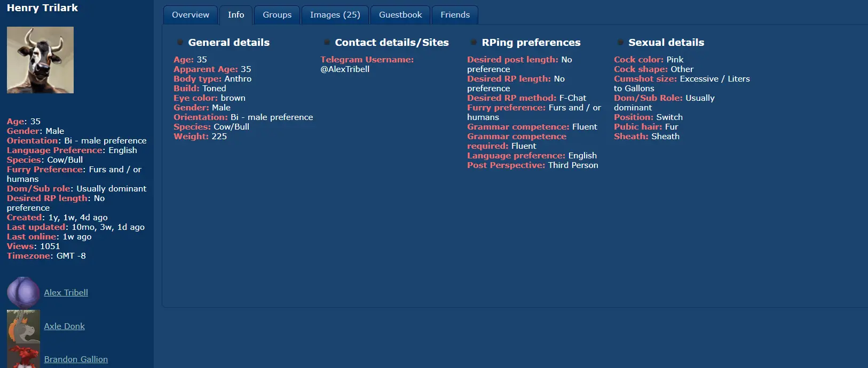This screenshot has width=868, height=368.
Task: Click the Grammar competence required label
Action: [x=517, y=141]
